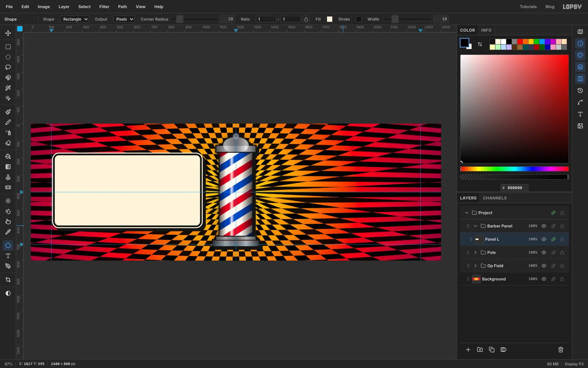Choose the Eraser tool
This screenshot has width=588, height=368.
click(x=8, y=143)
